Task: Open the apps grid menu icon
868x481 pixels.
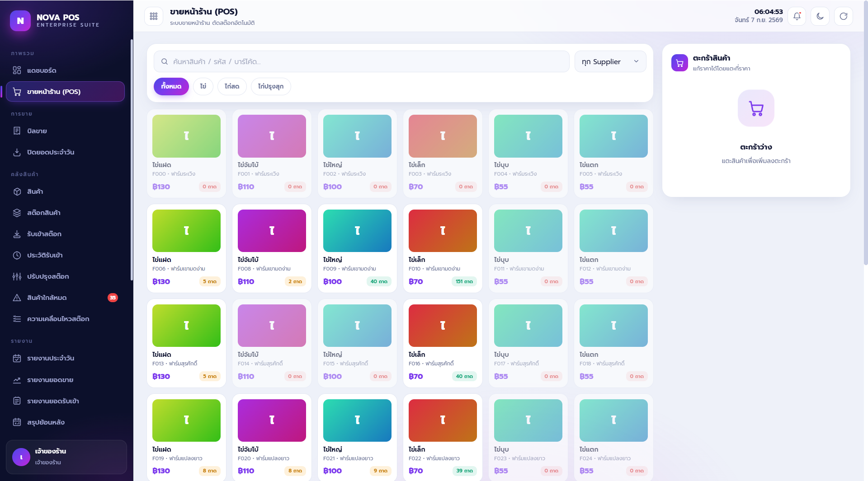Action: pos(154,16)
